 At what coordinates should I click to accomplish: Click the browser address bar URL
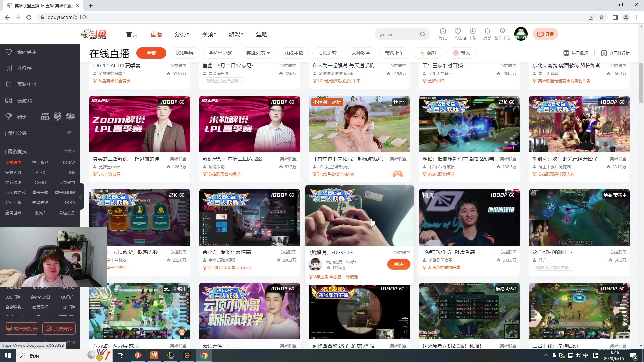click(68, 17)
